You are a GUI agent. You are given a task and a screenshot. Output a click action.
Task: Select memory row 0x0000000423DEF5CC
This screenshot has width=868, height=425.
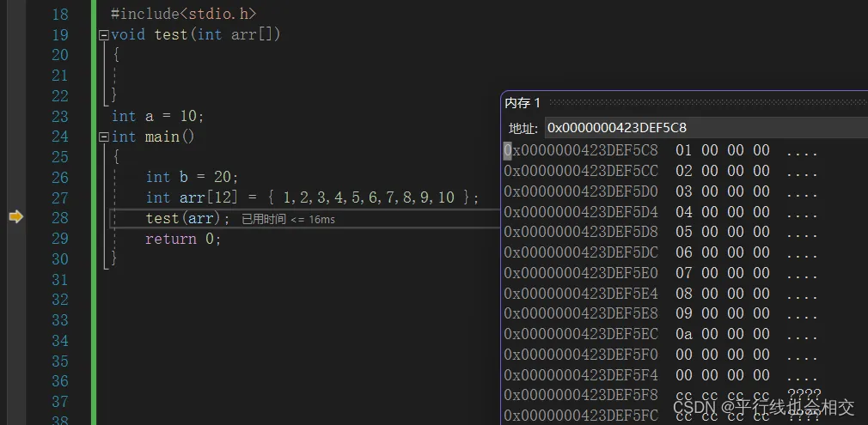[x=660, y=171]
